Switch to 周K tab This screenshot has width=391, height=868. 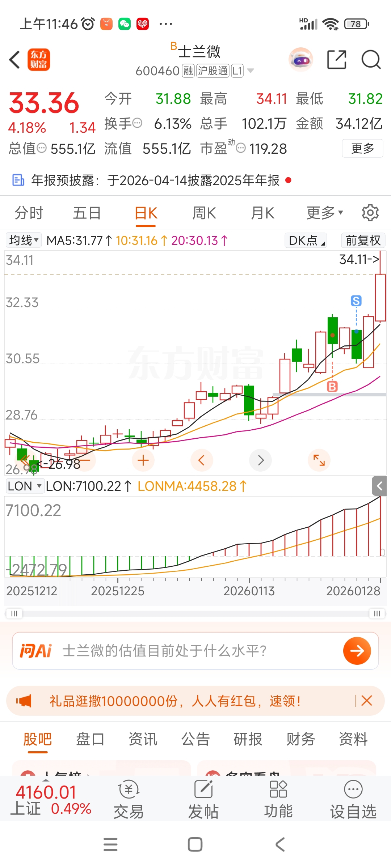click(204, 213)
